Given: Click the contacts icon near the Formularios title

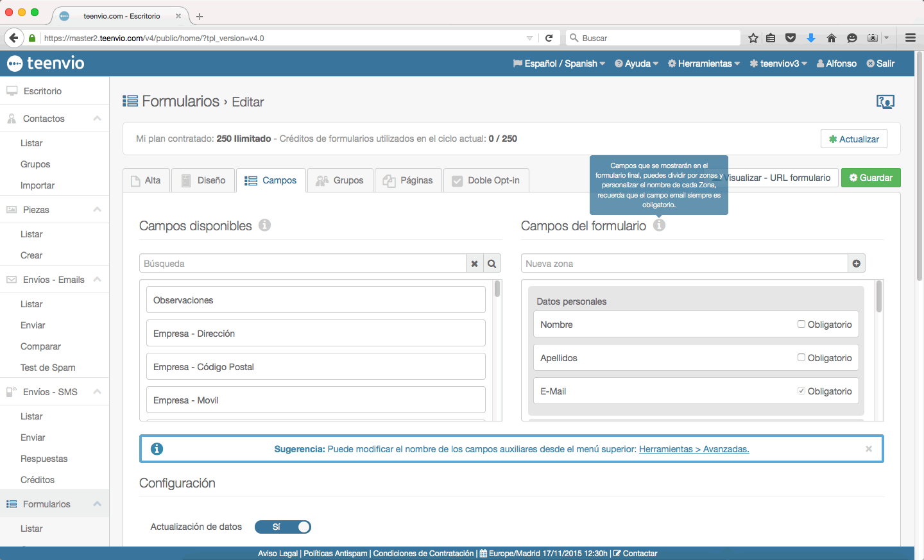Looking at the screenshot, I should pos(886,101).
